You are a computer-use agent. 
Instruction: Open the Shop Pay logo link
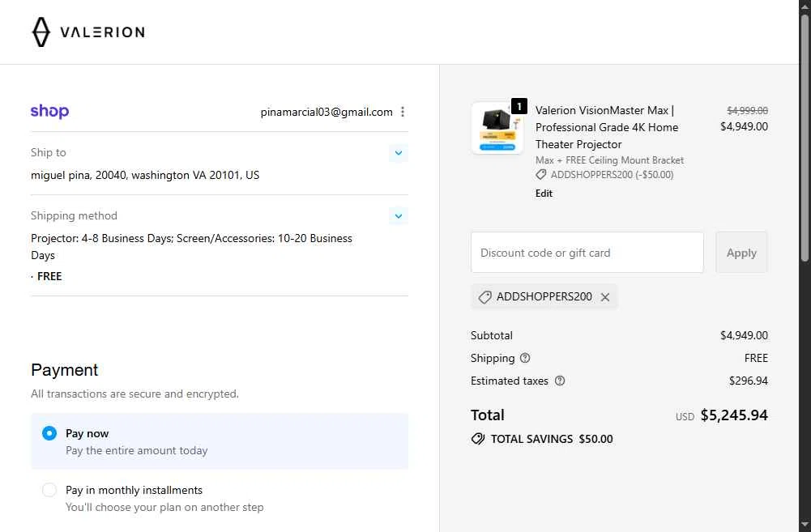point(49,111)
